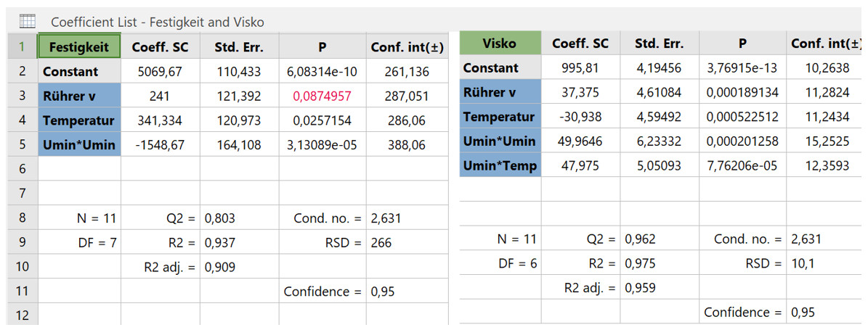868x330 pixels.
Task: Click the Coefficient List window title text
Action: pos(158,22)
